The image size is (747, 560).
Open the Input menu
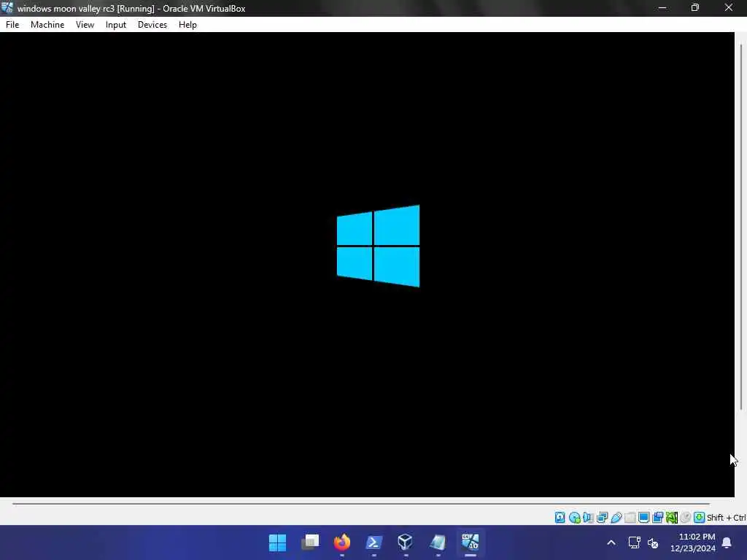pos(116,25)
